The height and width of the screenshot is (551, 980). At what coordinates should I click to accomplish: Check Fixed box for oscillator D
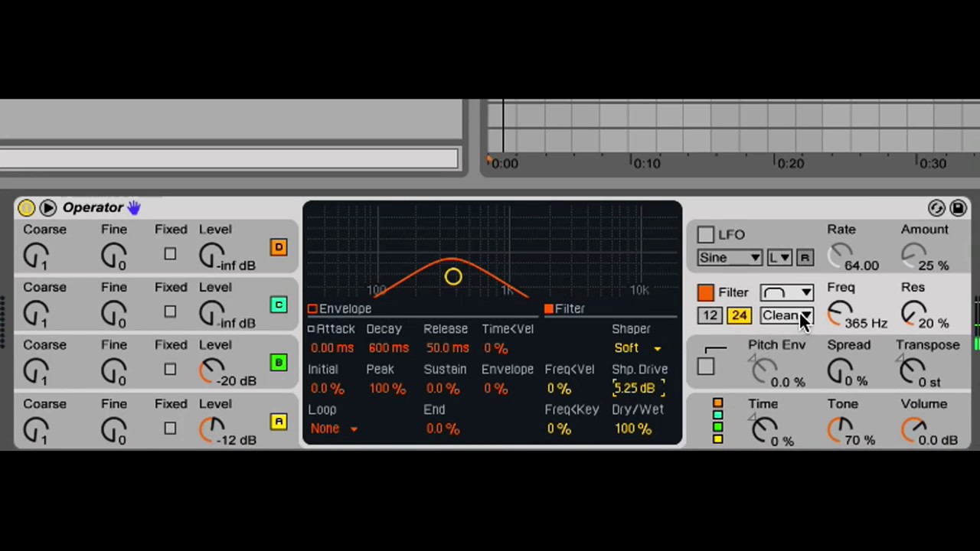(170, 253)
